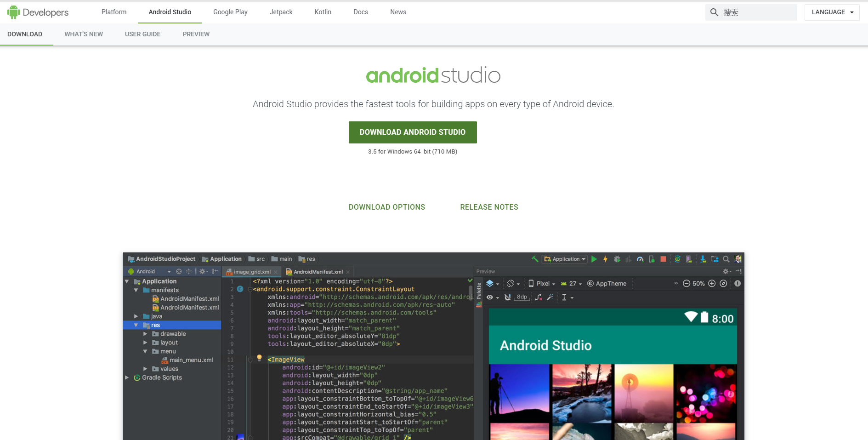This screenshot has height=440, width=868.
Task: Click the site search input field
Action: click(x=751, y=12)
